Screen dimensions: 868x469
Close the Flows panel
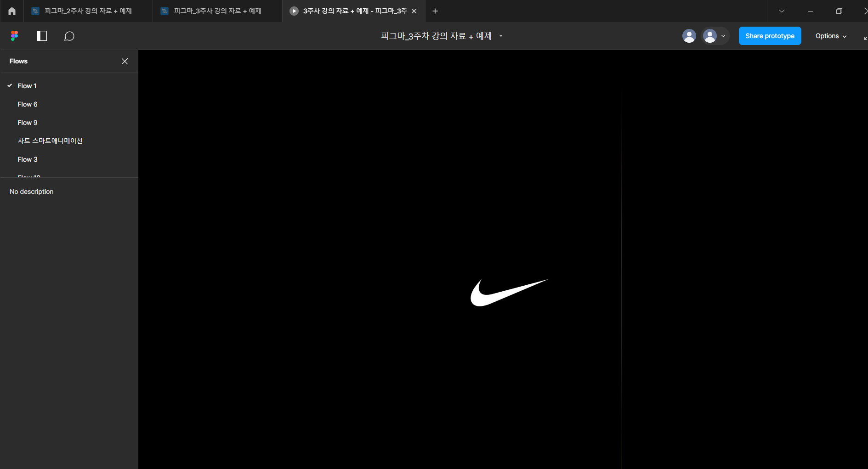pyautogui.click(x=125, y=61)
